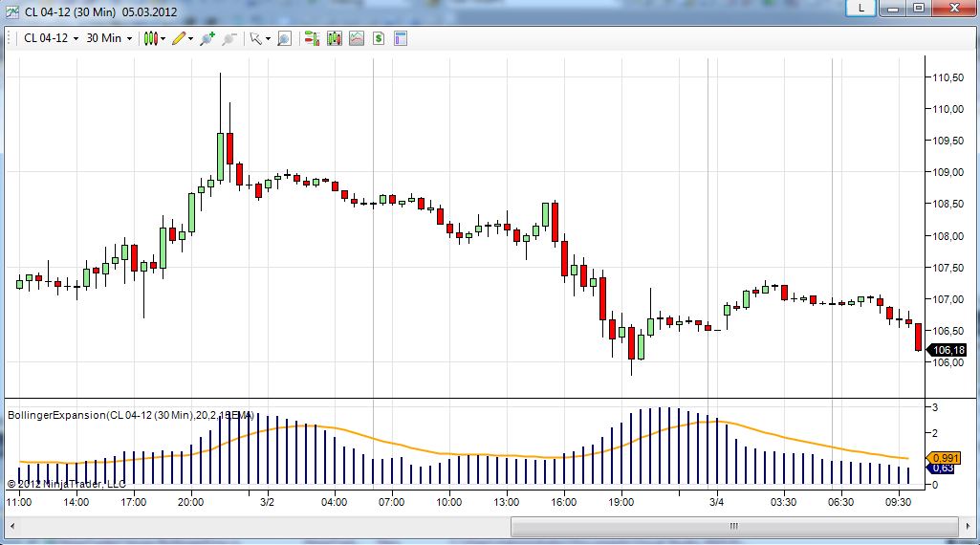Click the blue 0,63 indicator value marker

943,469
